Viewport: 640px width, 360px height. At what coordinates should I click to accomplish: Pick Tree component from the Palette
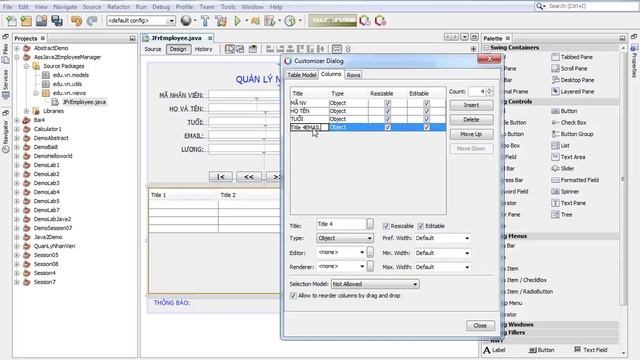562,215
